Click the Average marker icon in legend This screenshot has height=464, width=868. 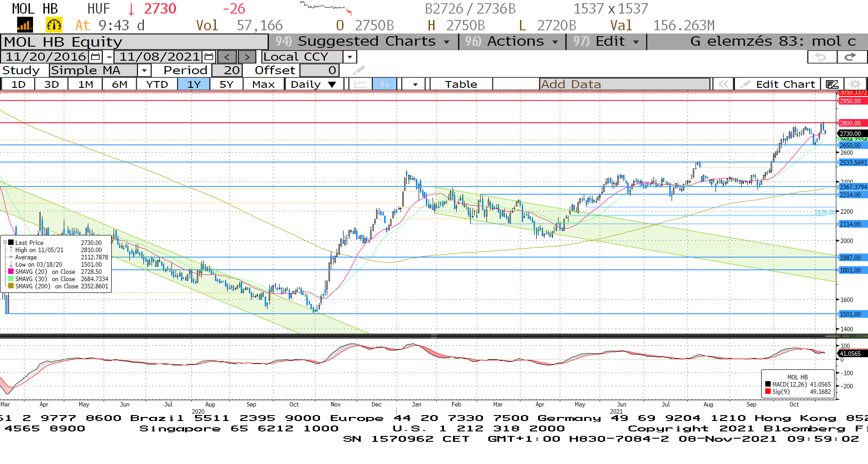(x=11, y=257)
